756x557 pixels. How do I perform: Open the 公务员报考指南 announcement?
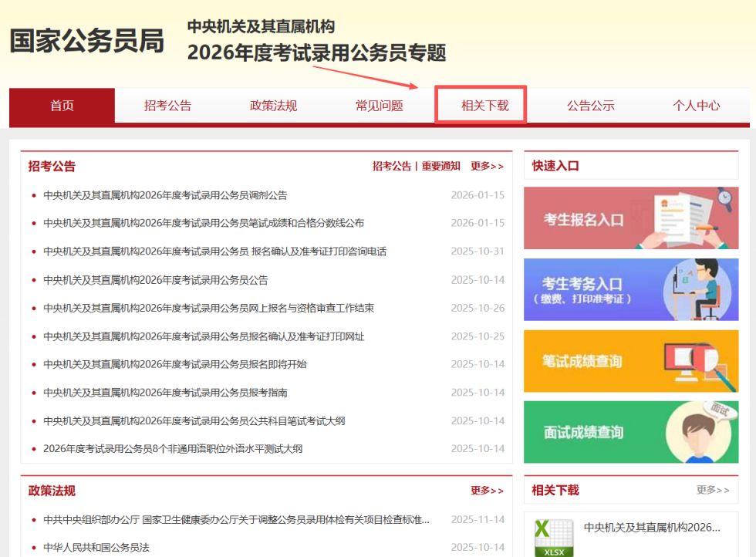coord(165,393)
